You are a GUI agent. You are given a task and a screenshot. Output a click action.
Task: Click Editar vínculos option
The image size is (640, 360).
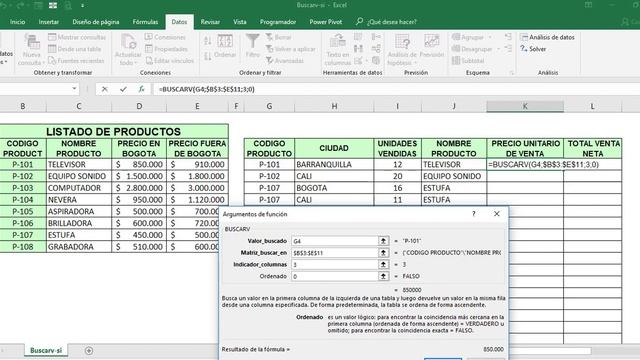(x=170, y=61)
